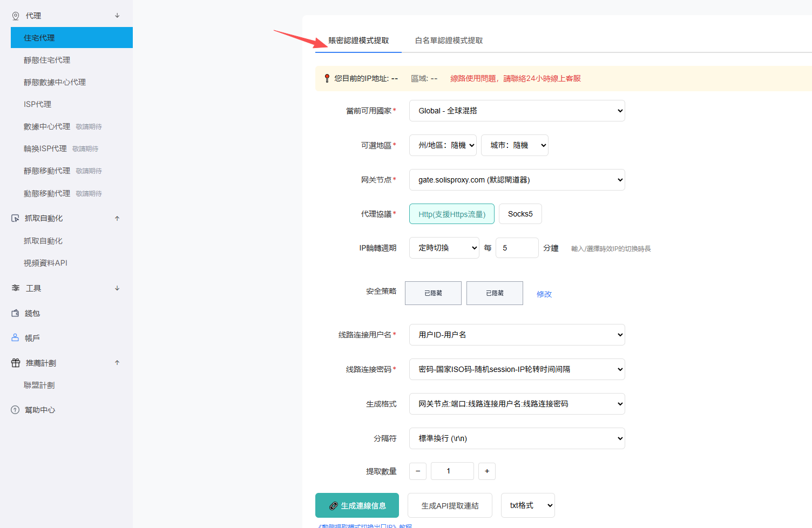Viewport: 812px width, 528px height.
Task: Click 修改 link for 安全策略
Action: point(544,294)
